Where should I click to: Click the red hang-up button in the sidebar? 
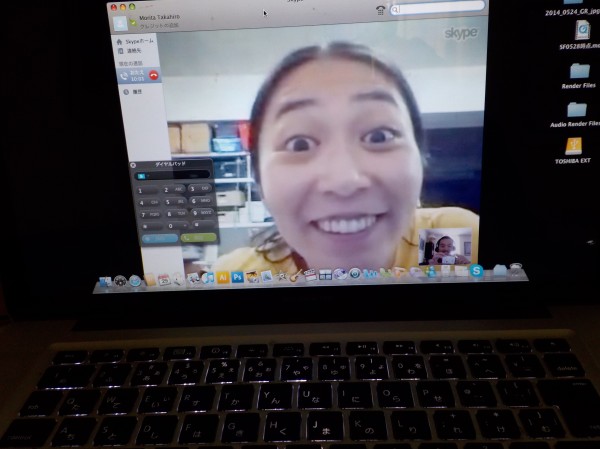click(154, 75)
